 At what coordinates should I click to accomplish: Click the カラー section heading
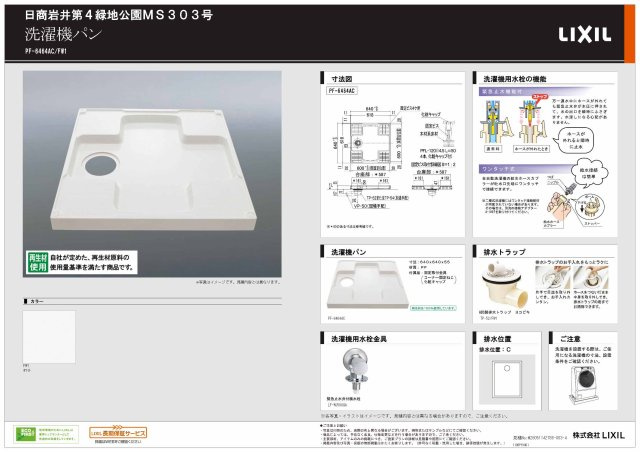coord(37,301)
